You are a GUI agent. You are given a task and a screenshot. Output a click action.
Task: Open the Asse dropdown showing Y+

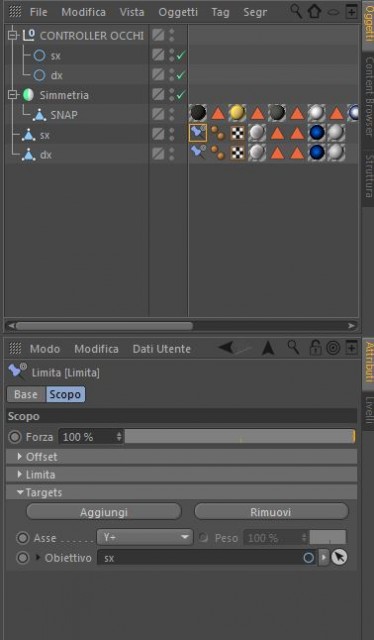pyautogui.click(x=145, y=537)
